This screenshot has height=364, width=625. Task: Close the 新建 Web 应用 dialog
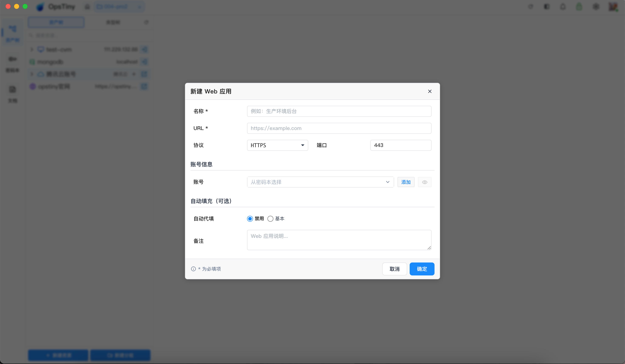tap(430, 91)
